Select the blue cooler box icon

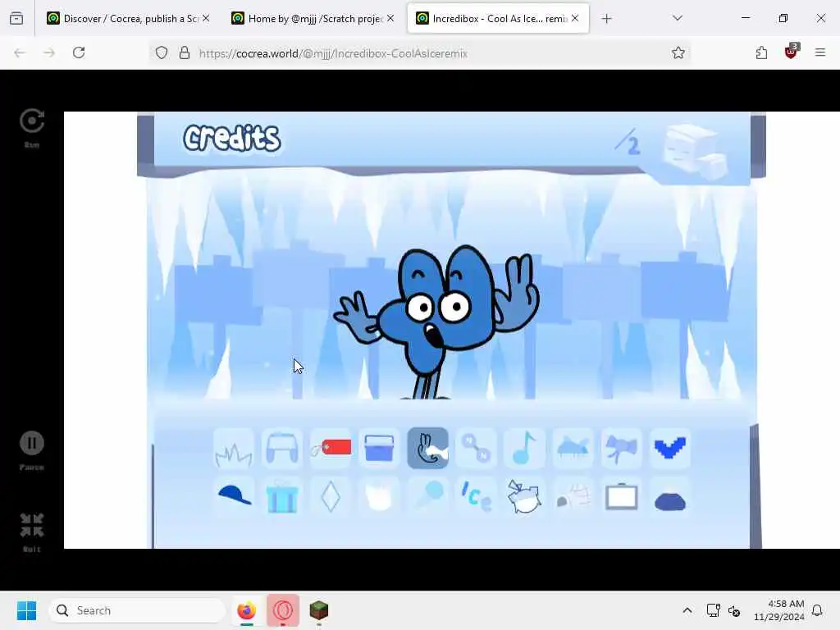click(379, 449)
